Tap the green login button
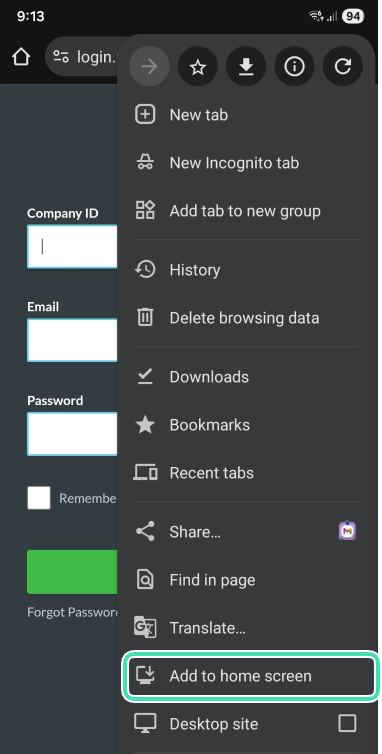This screenshot has width=382, height=754. coord(72,572)
